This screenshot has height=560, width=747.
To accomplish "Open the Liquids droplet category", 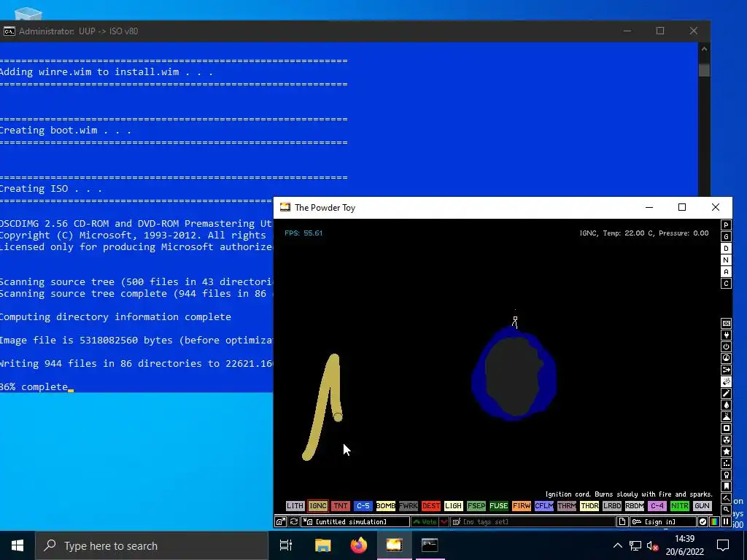I will 726,405.
